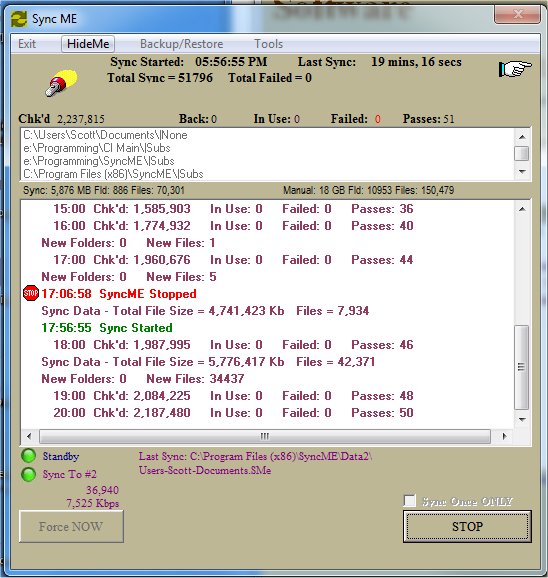Click the Sync To #2 status label
Image resolution: width=548 pixels, height=578 pixels.
click(70, 474)
